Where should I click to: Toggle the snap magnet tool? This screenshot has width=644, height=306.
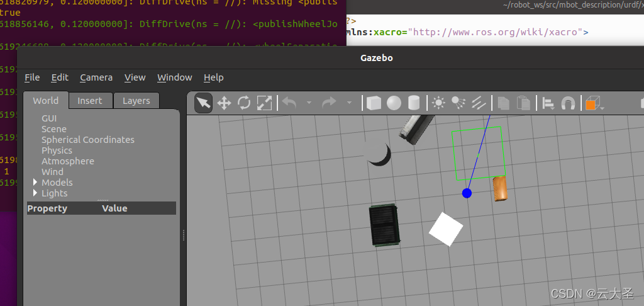pyautogui.click(x=568, y=103)
